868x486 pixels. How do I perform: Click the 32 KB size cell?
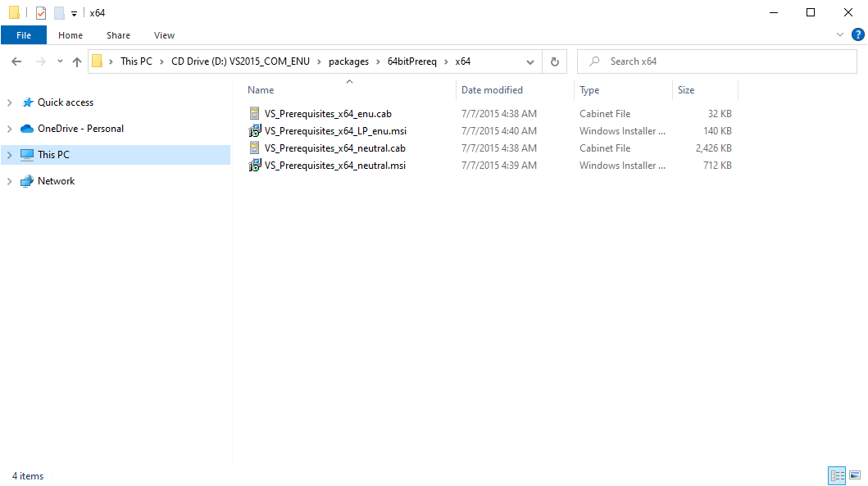[x=720, y=113]
